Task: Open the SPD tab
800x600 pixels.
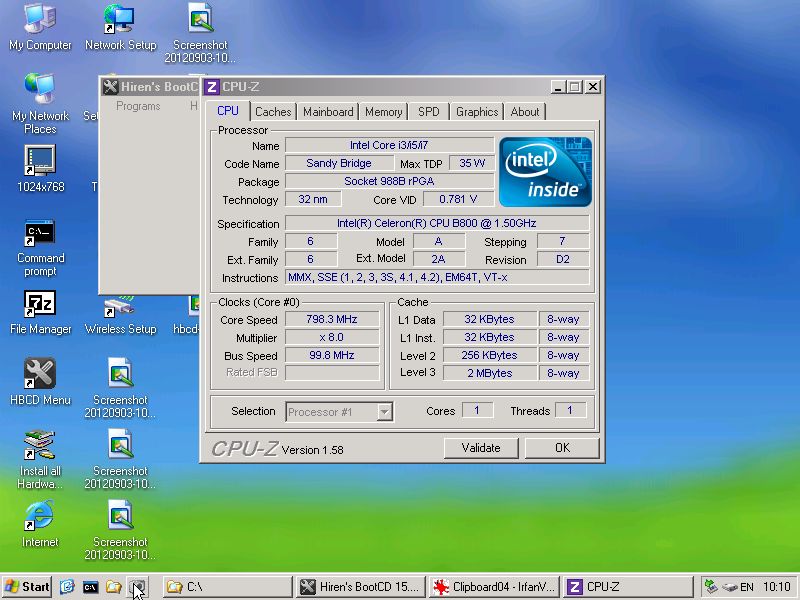Action: coord(429,112)
